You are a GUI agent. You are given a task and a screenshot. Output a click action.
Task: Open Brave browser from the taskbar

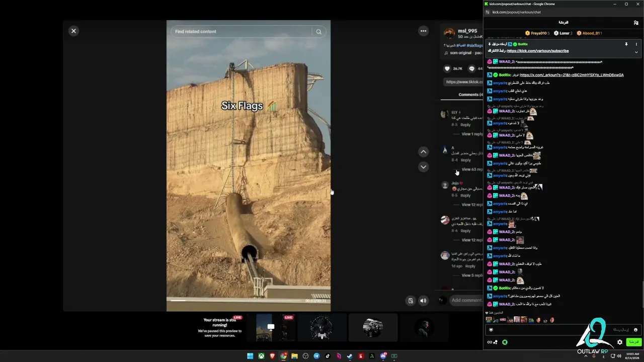tap(272, 356)
